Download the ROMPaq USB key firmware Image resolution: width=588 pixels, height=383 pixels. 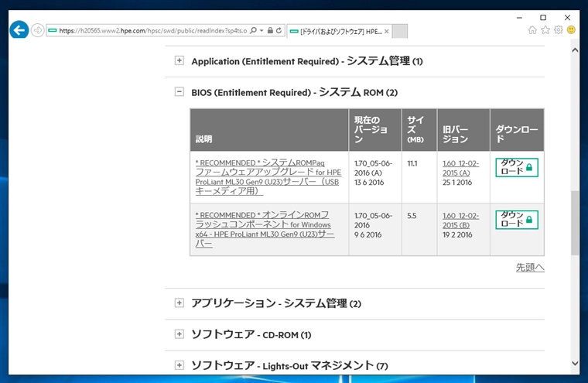click(517, 167)
